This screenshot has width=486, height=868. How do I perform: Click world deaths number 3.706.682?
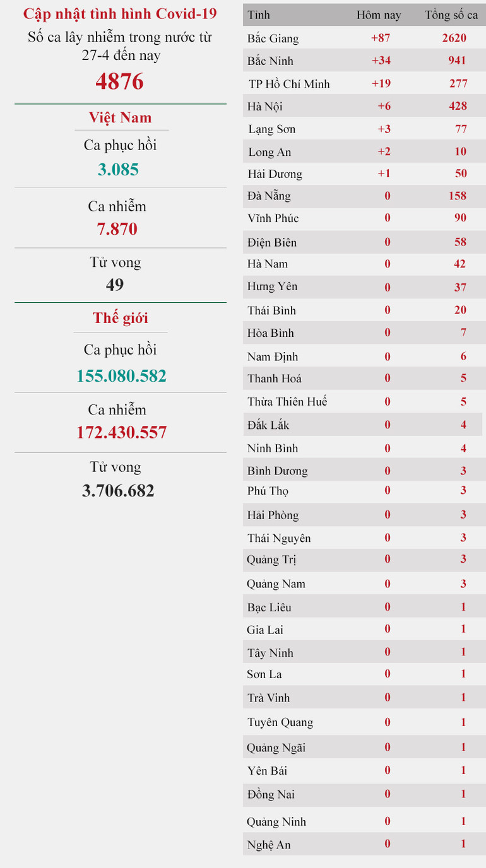click(118, 491)
